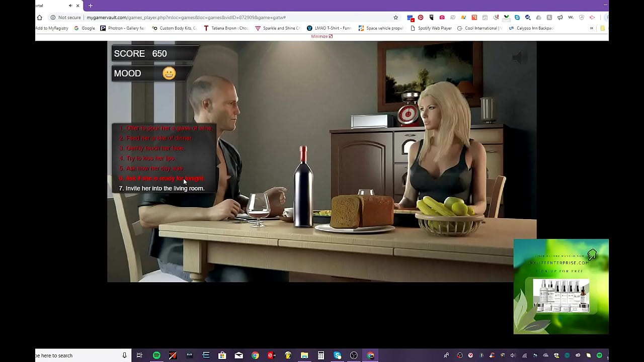Screen dimensions: 644x362
Task: Click the Task View taskbar button
Action: [139, 355]
